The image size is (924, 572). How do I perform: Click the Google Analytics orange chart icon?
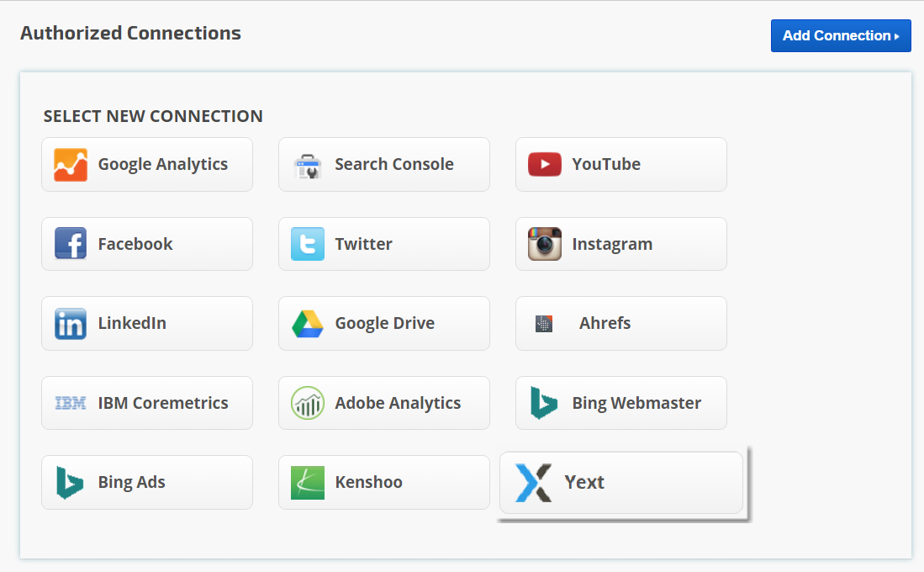(x=71, y=165)
